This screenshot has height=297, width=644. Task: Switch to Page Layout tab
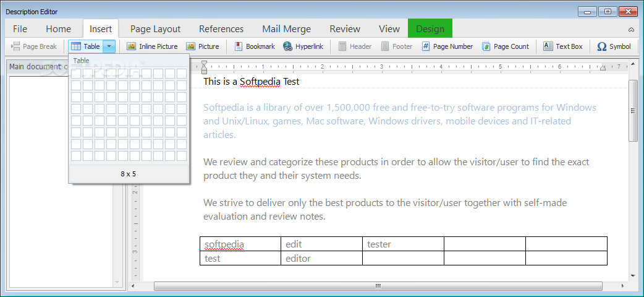[x=155, y=29]
